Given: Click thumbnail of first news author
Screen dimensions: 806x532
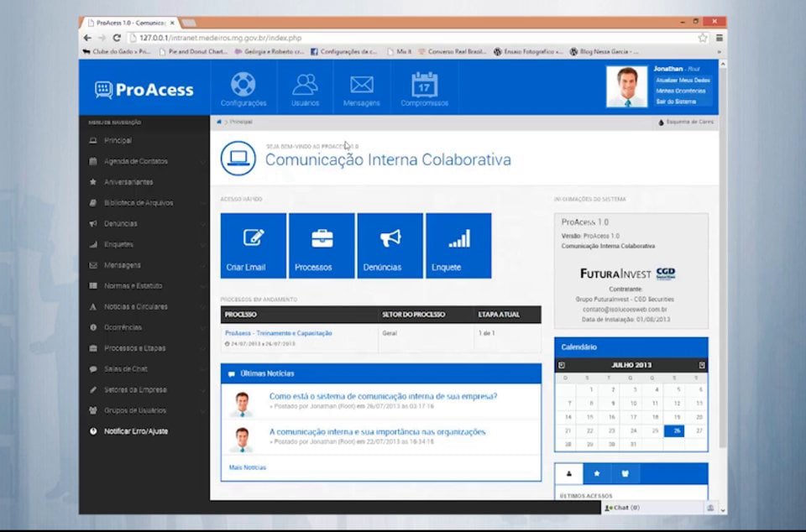Looking at the screenshot, I should (x=242, y=404).
